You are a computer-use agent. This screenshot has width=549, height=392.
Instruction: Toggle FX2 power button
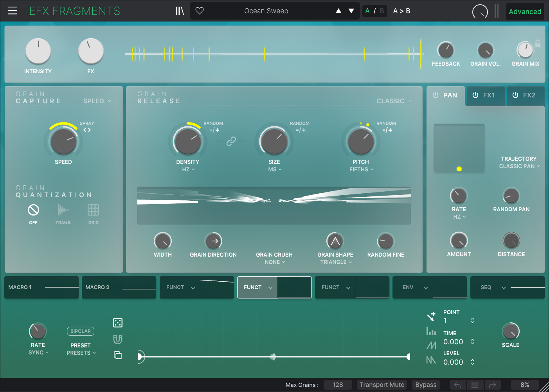click(x=515, y=95)
